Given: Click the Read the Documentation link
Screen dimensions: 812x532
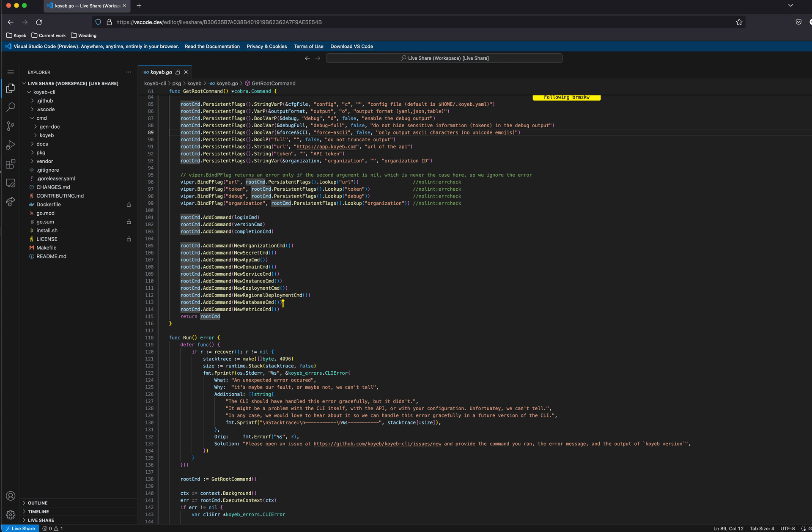Looking at the screenshot, I should tap(212, 47).
